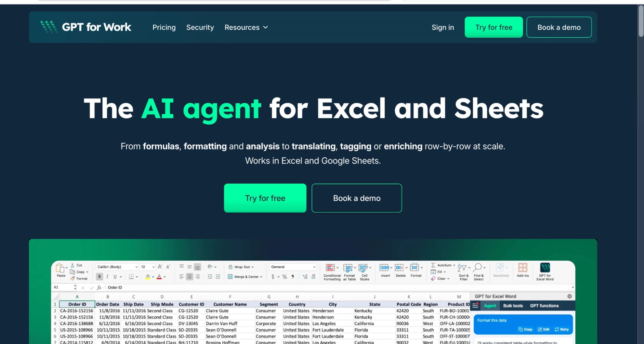Click the red font color button

point(159,276)
